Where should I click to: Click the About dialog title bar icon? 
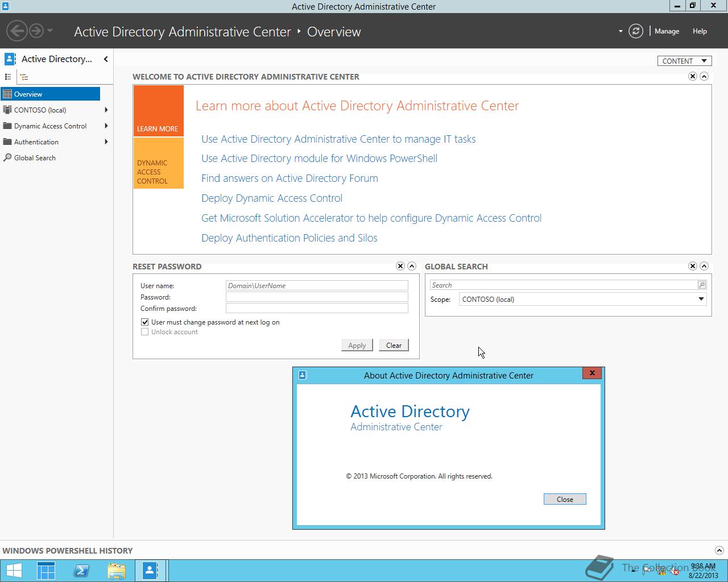click(x=303, y=375)
